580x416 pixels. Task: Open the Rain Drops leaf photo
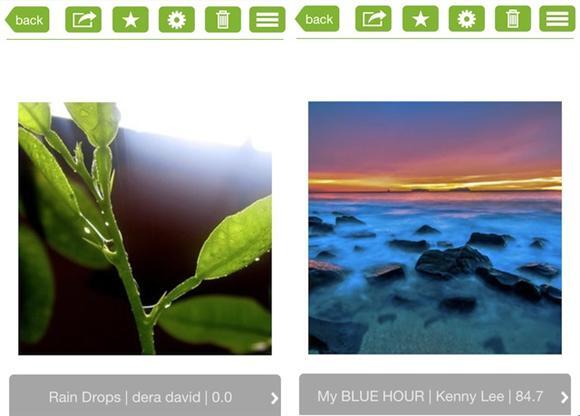(145, 229)
